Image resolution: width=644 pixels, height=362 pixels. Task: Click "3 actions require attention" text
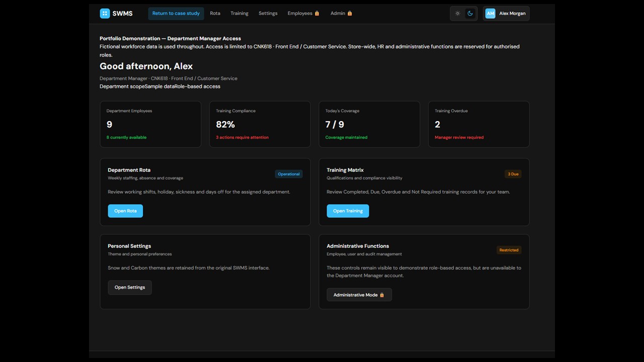242,137
